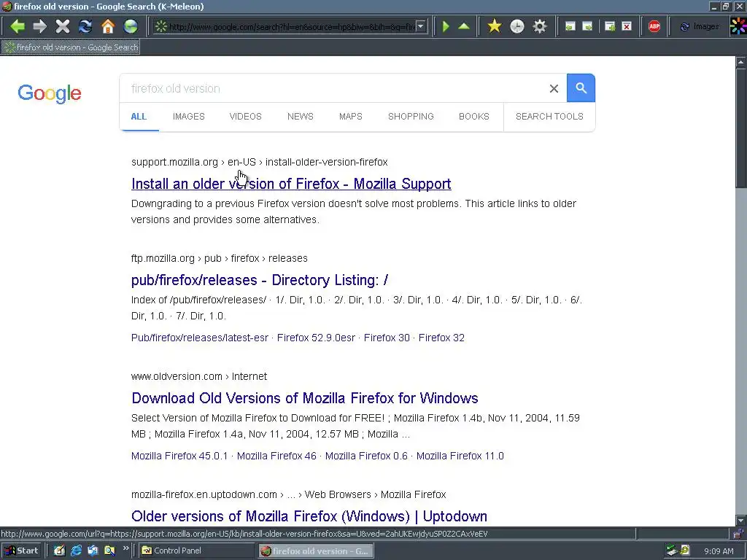Open the Windows Start menu
The height and width of the screenshot is (560, 747).
click(x=22, y=551)
